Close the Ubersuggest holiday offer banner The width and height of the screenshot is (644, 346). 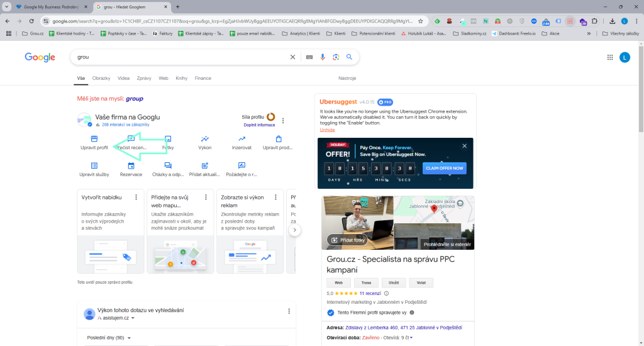tap(465, 146)
